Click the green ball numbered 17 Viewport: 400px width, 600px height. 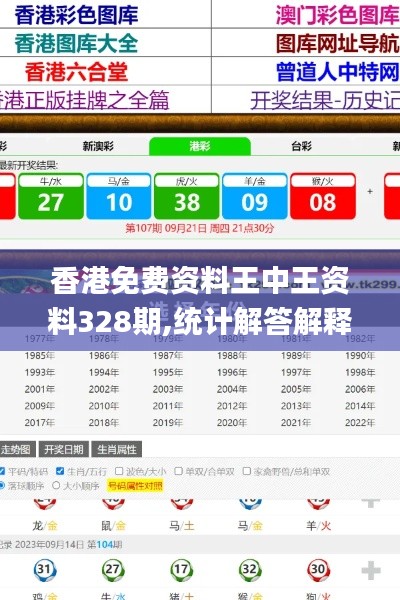click(x=181, y=570)
